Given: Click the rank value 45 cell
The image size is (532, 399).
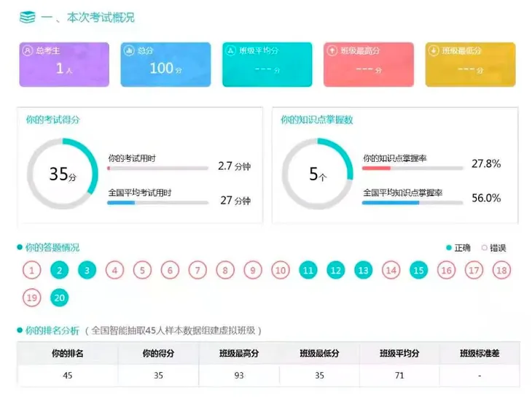Looking at the screenshot, I should [68, 375].
